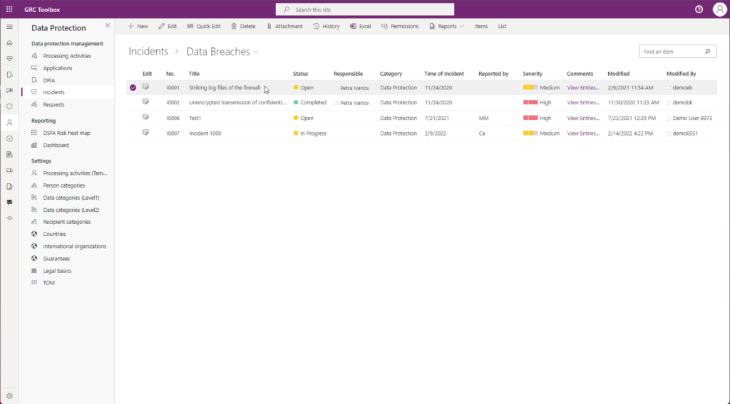Image resolution: width=730 pixels, height=404 pixels.
Task: Click the Incidents breadcrumb link
Action: (x=148, y=51)
